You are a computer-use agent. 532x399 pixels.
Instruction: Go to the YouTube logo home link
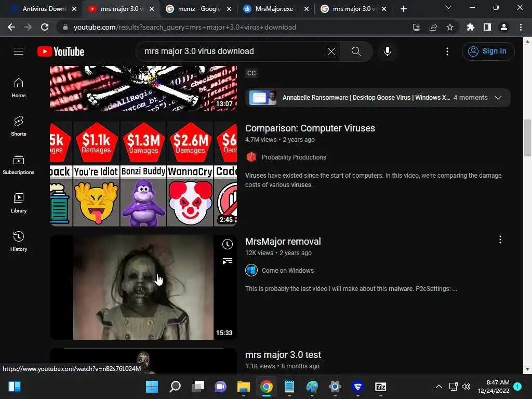point(61,51)
